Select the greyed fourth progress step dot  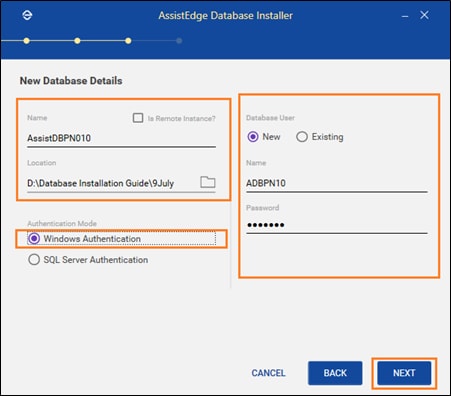pos(179,41)
